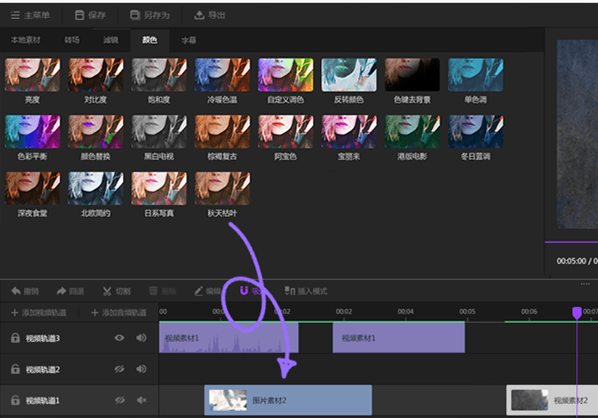598x418 pixels.
Task: Unlock the 视频轨道2 lock icon
Action: [x=15, y=369]
